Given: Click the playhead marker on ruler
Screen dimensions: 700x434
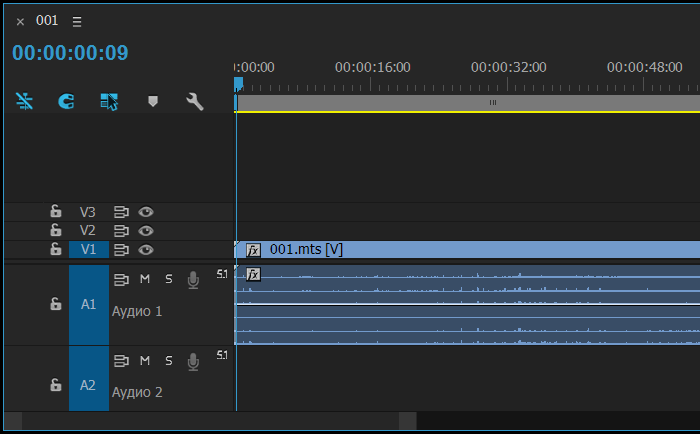Looking at the screenshot, I should click(x=238, y=84).
